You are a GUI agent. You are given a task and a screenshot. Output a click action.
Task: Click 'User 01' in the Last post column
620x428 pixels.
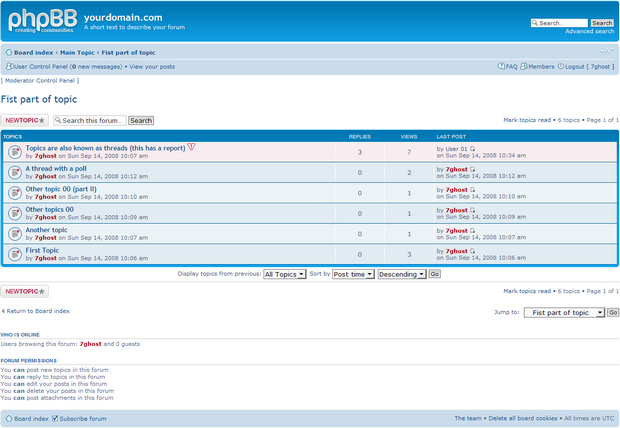click(x=456, y=149)
